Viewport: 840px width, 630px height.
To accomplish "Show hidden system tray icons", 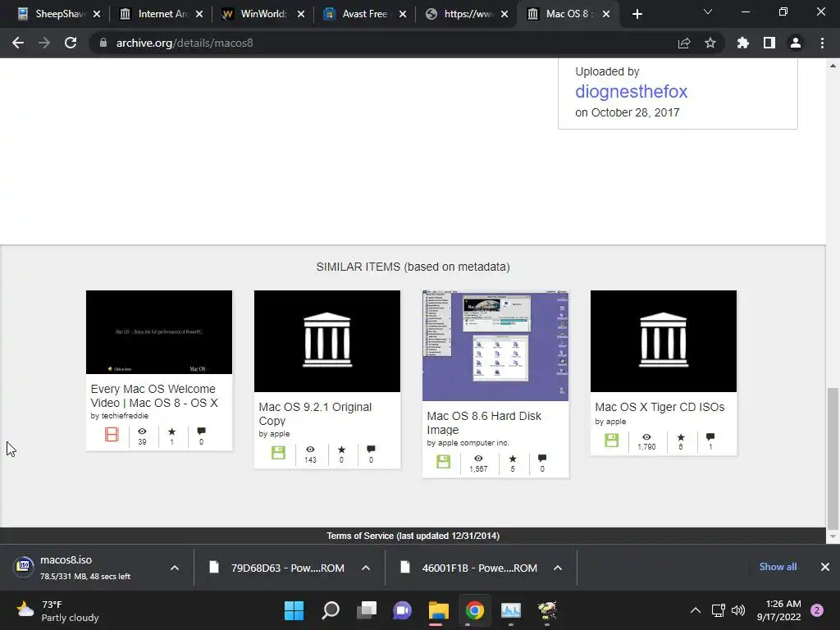I will (x=696, y=610).
